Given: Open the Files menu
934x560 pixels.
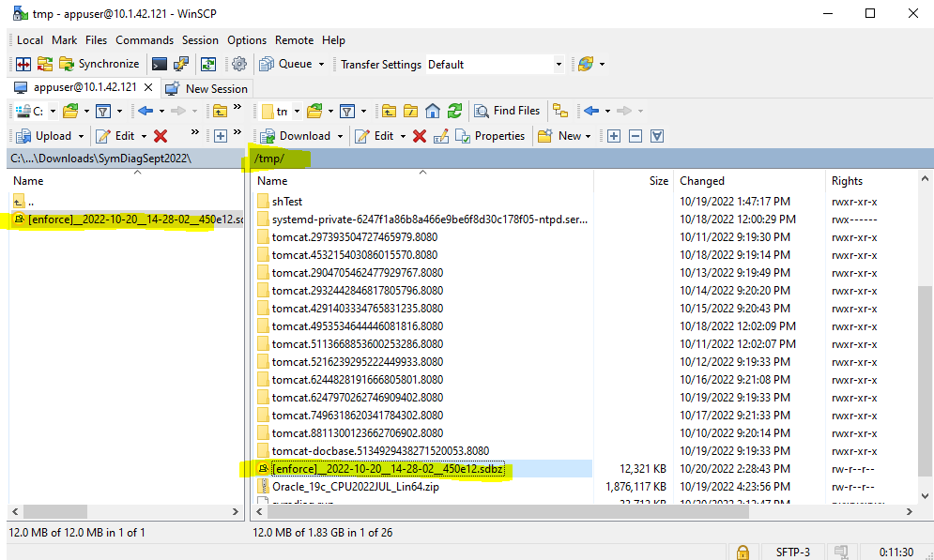Looking at the screenshot, I should pyautogui.click(x=96, y=40).
